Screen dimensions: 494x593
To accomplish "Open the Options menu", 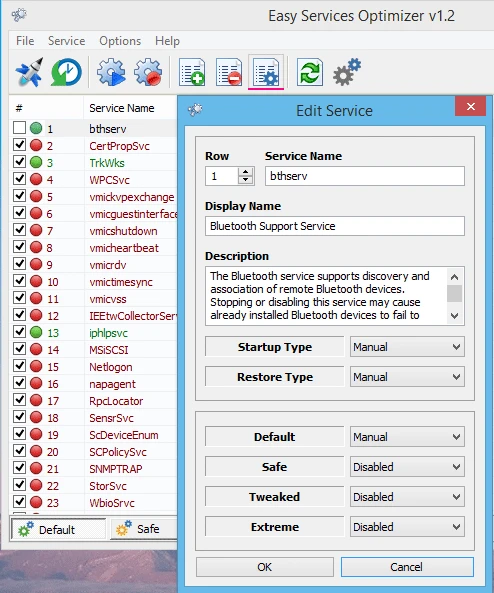I will point(120,40).
